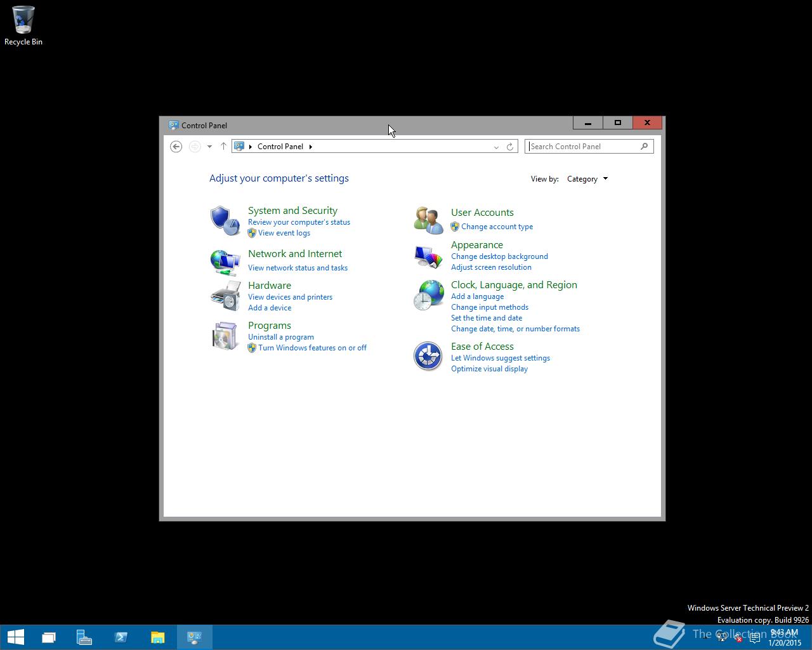Image resolution: width=812 pixels, height=650 pixels.
Task: Click Uninstall a program
Action: 281,337
